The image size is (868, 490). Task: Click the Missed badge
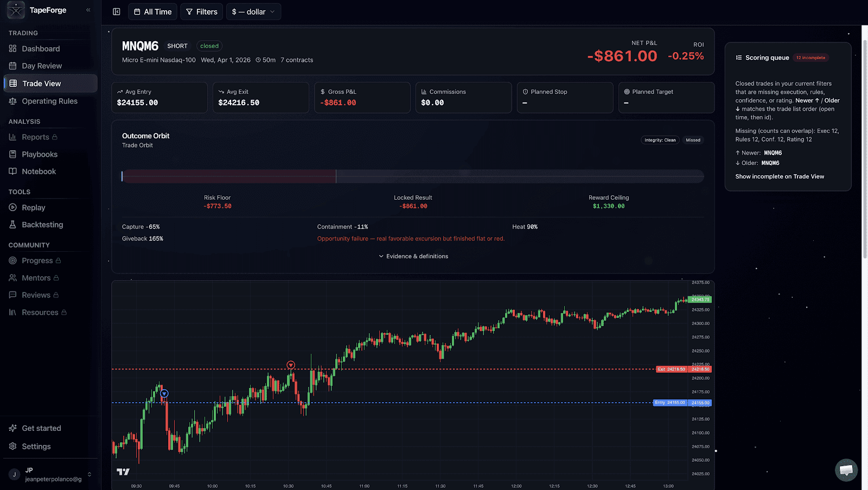(x=693, y=140)
